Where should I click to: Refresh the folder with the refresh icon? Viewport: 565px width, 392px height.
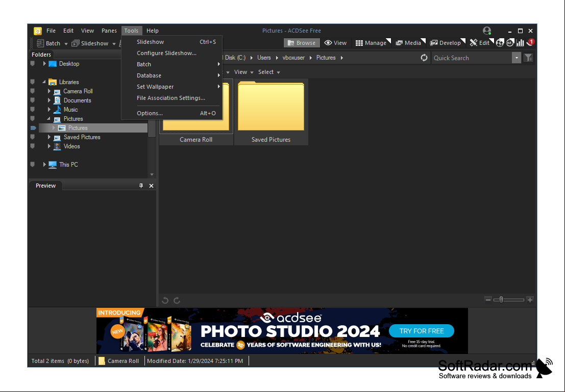pyautogui.click(x=424, y=58)
